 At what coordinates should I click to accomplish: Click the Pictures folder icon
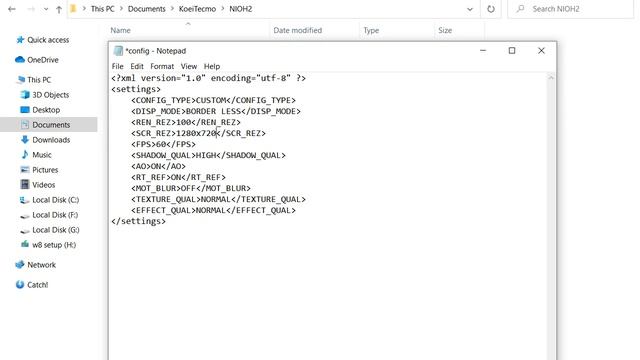pos(25,169)
